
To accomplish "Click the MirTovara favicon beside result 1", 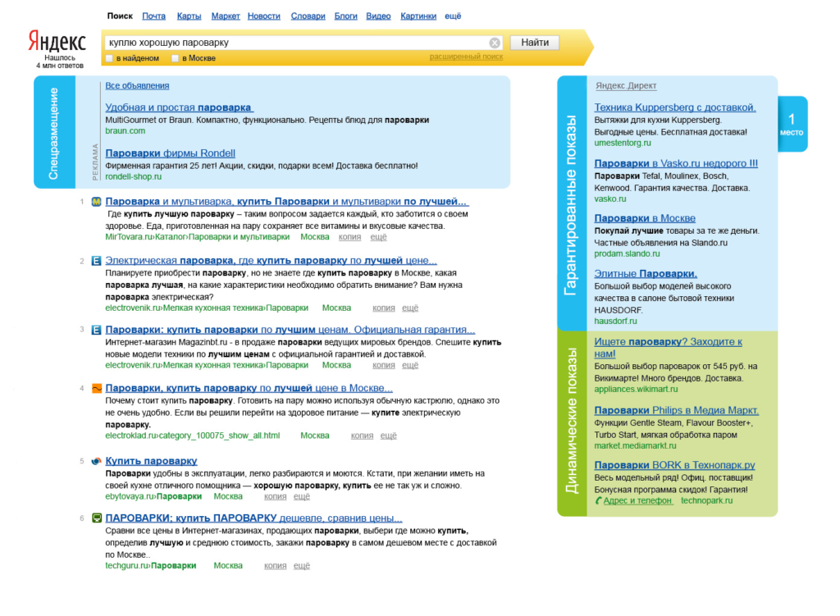I will point(97,202).
